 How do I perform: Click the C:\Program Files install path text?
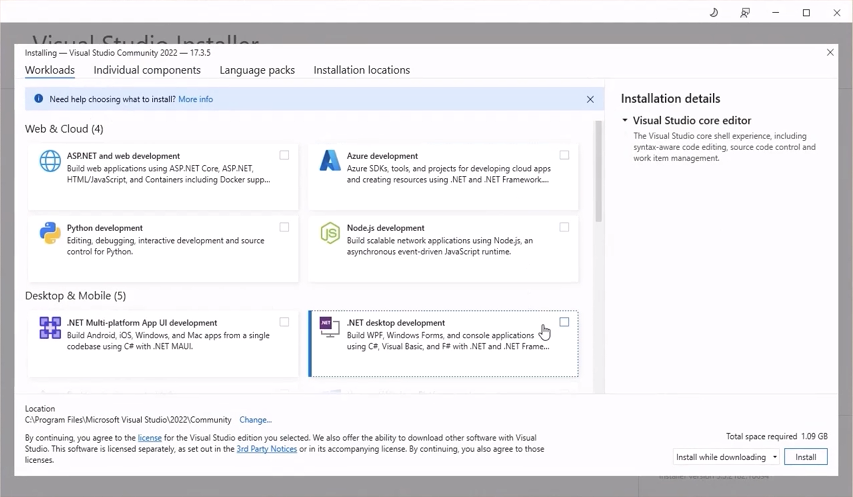[128, 420]
